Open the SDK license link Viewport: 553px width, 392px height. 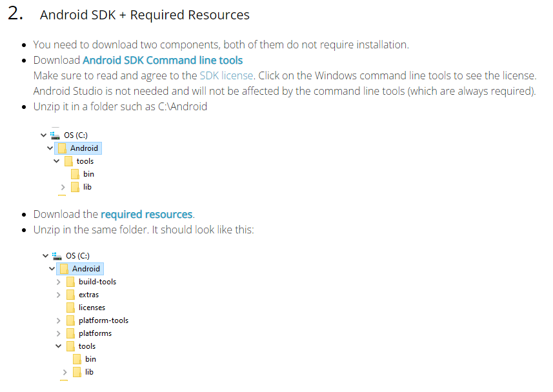point(226,75)
